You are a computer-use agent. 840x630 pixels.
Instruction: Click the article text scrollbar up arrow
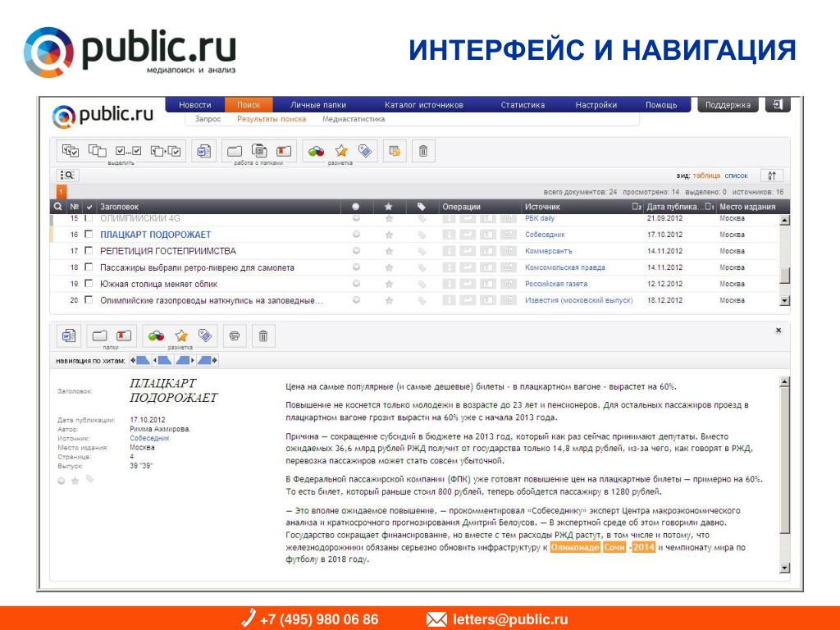tap(785, 382)
